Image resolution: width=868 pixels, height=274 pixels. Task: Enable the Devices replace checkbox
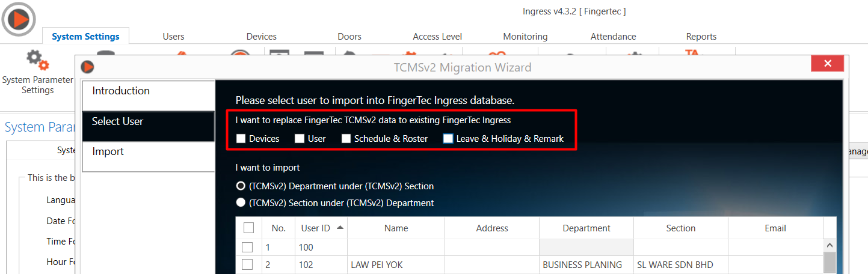click(241, 139)
